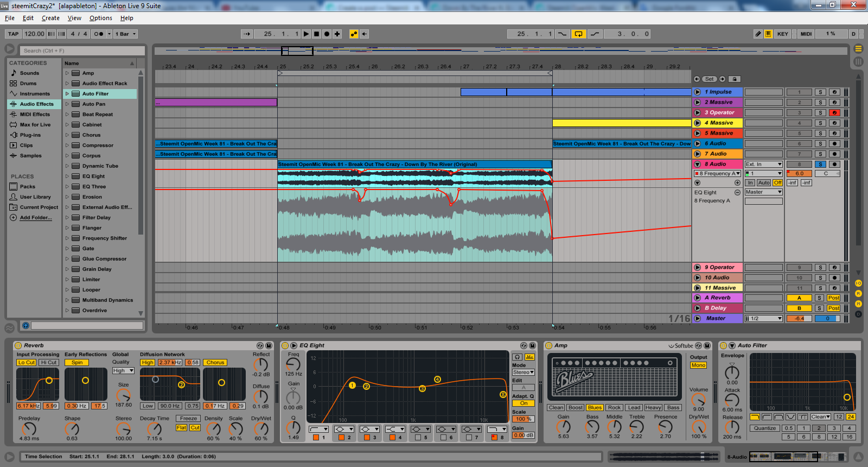Save the Reverb preset with disk icon
Screen dimensions: 868x467
(269, 345)
